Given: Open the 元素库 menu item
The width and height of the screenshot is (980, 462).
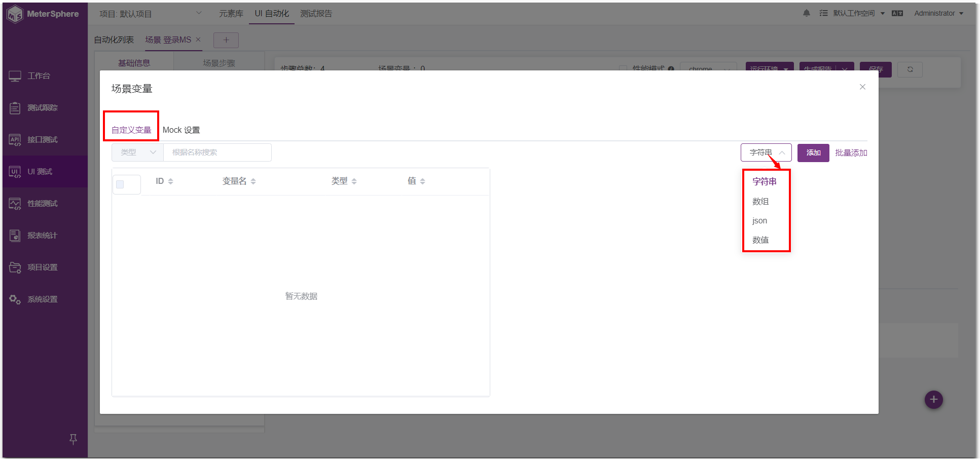Looking at the screenshot, I should click(231, 13).
